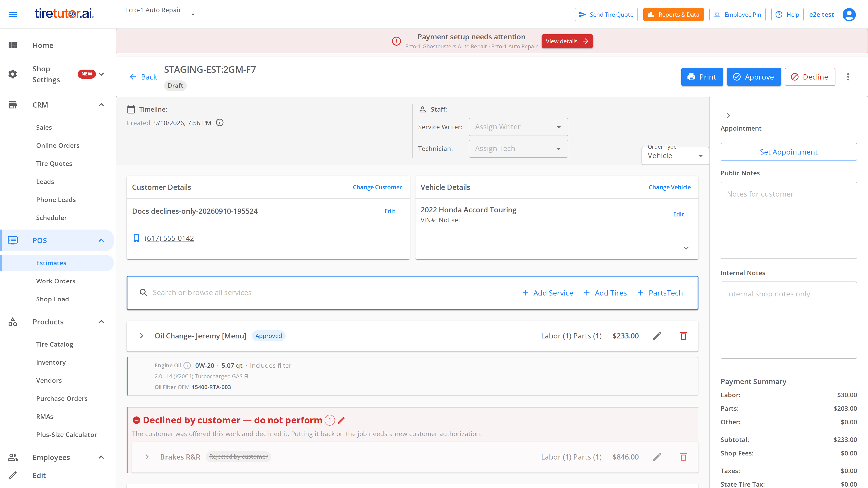
Task: Click the Timeline info icon next to created date
Action: click(x=220, y=123)
